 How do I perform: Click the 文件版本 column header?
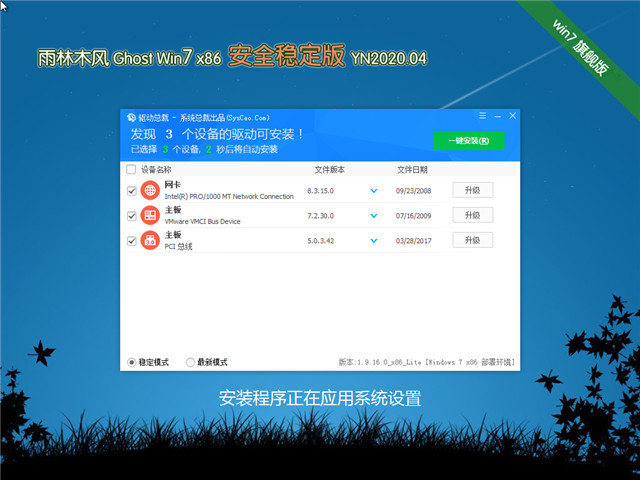tap(331, 169)
